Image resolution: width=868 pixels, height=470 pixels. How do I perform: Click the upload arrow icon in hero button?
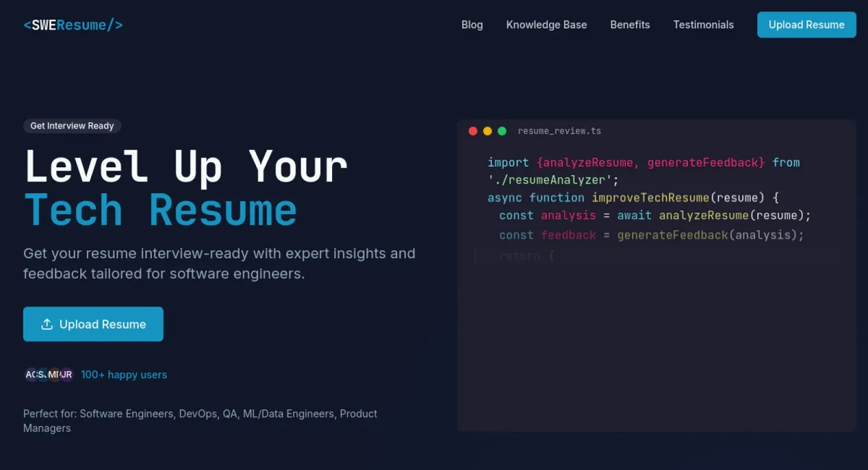tap(47, 324)
